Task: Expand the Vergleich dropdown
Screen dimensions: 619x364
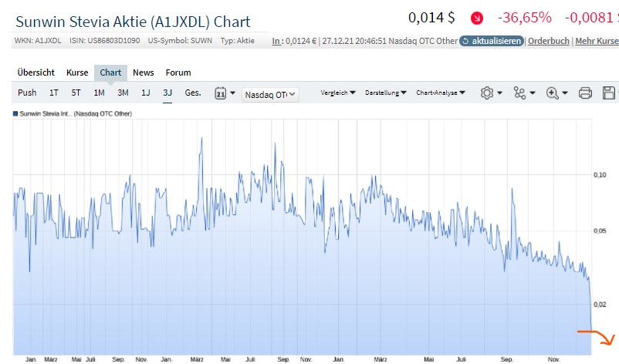Action: click(338, 93)
